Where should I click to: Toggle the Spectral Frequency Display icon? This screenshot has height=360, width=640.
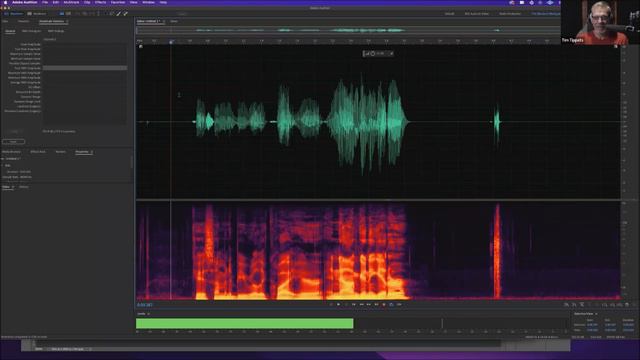[62, 13]
